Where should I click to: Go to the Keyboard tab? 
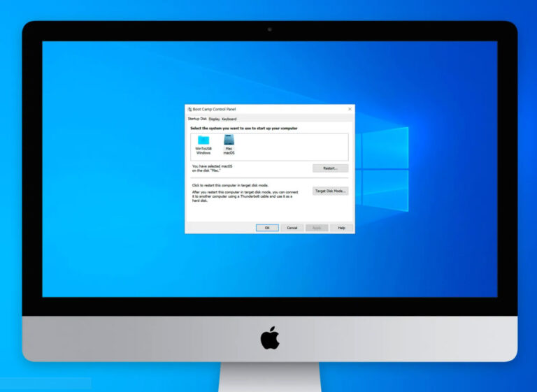[x=229, y=119]
